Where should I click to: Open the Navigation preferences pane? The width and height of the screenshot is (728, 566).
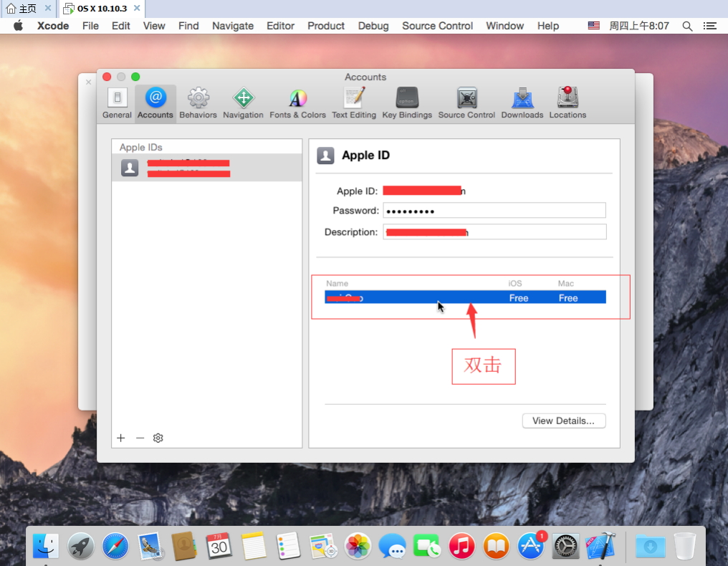[x=243, y=103]
